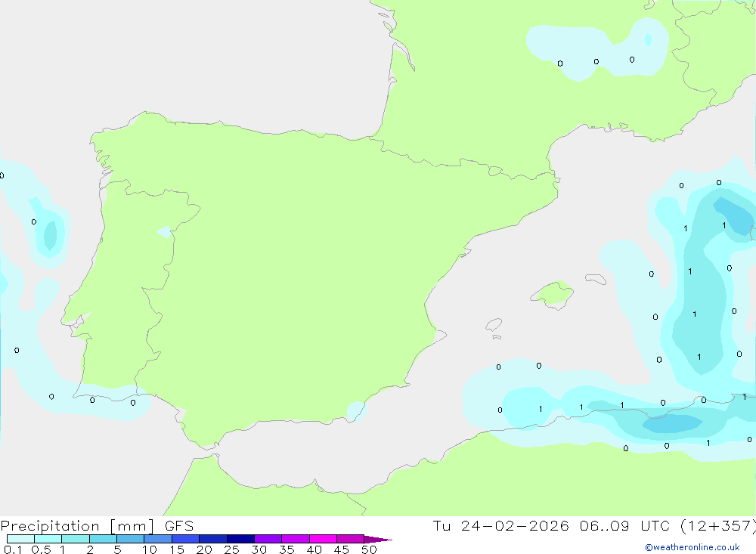Select the 1–2 mm legend swatch
This screenshot has width=756, height=554.
76,539
